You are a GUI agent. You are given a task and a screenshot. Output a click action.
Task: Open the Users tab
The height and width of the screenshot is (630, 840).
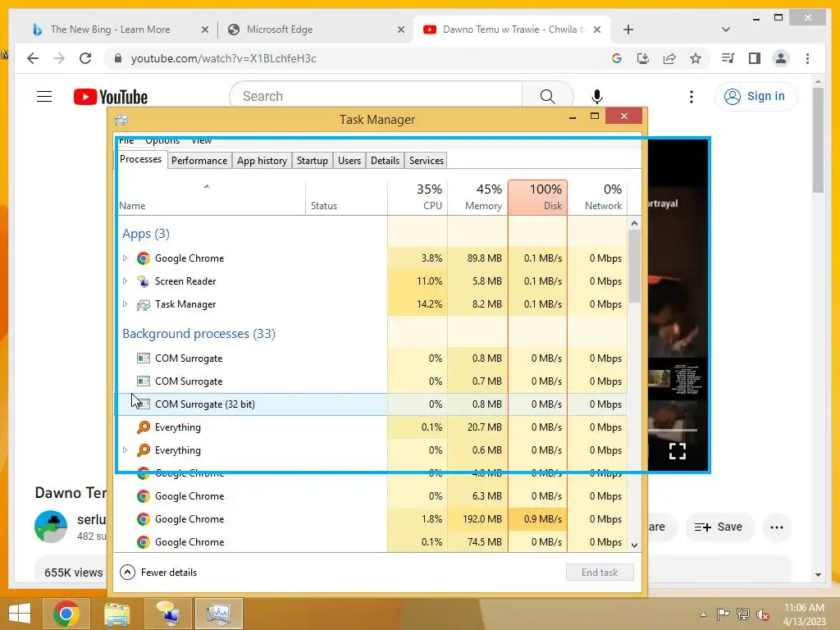point(349,161)
